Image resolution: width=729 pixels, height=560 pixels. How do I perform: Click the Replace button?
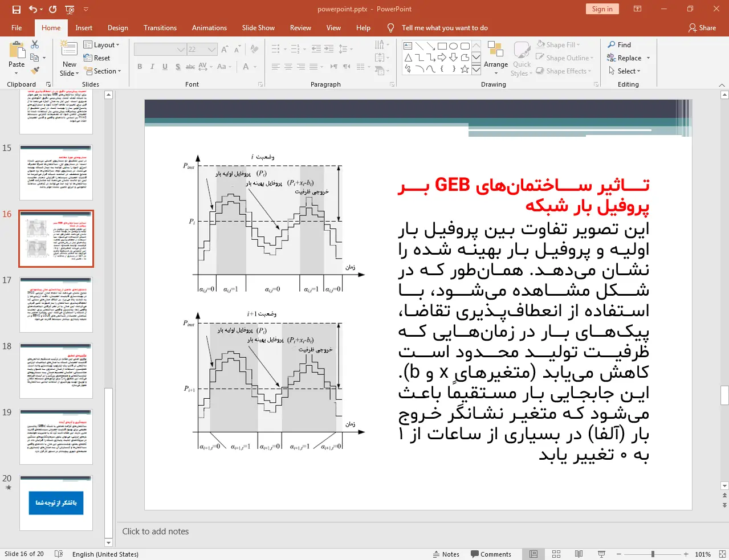click(628, 58)
